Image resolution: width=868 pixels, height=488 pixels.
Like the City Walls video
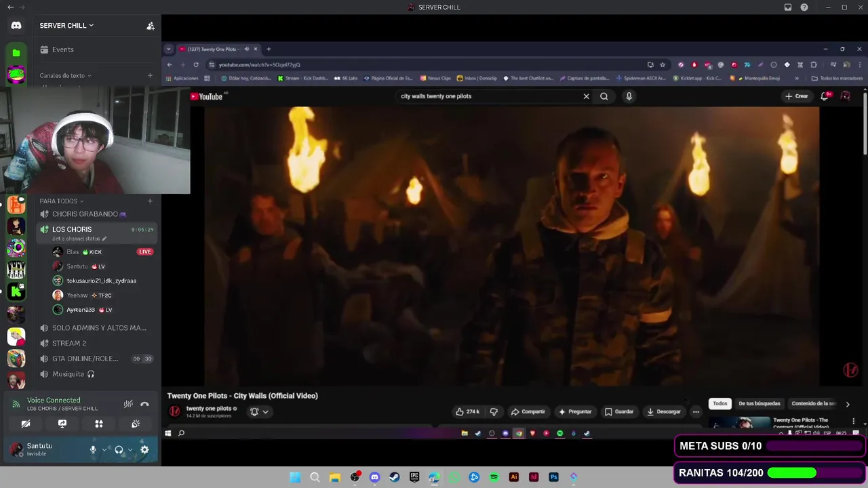[x=468, y=411]
